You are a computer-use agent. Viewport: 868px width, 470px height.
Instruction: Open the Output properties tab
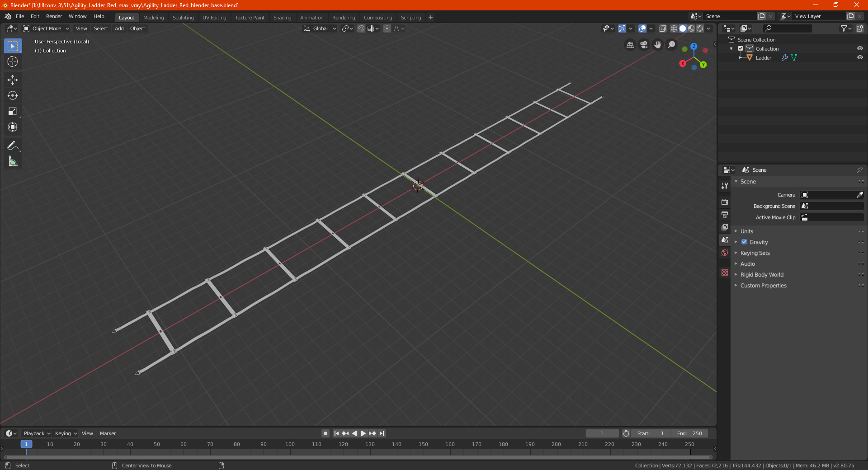tap(725, 214)
